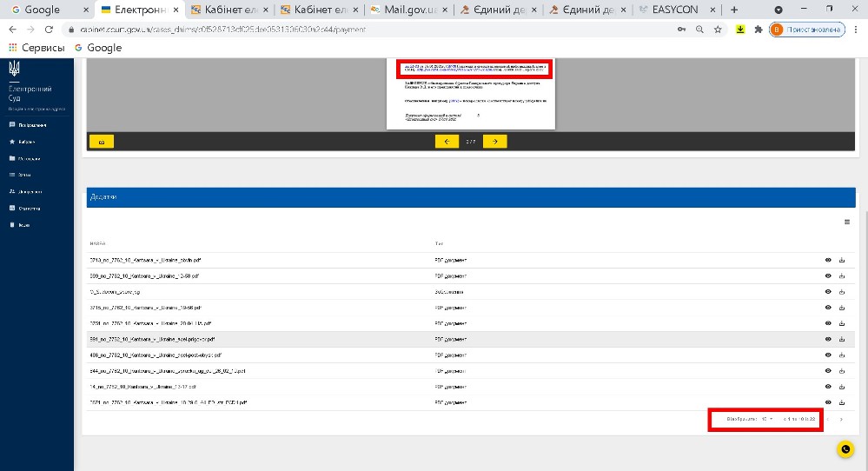The width and height of the screenshot is (868, 471).
Task: Download the file starting with 544
Action: click(842, 371)
